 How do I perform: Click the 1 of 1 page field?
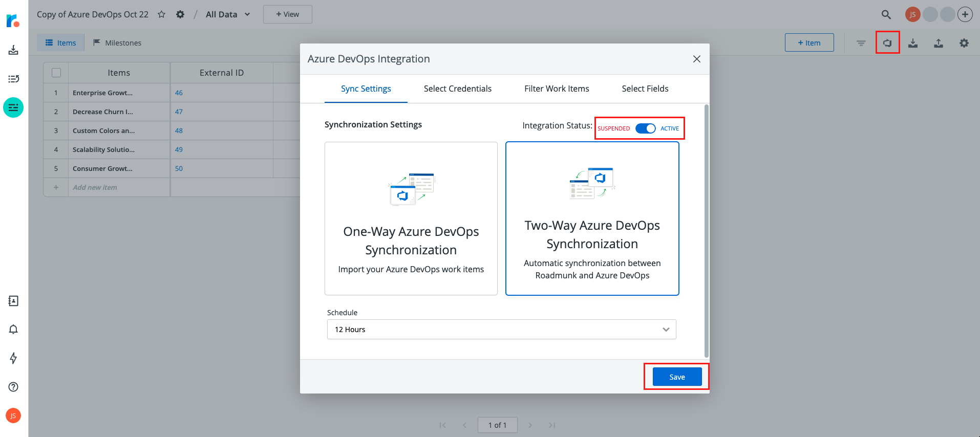pos(497,425)
